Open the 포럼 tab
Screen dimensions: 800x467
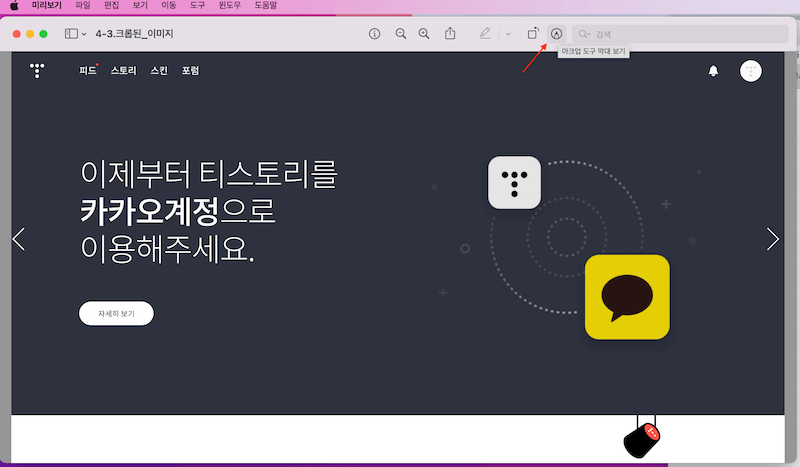(x=190, y=70)
